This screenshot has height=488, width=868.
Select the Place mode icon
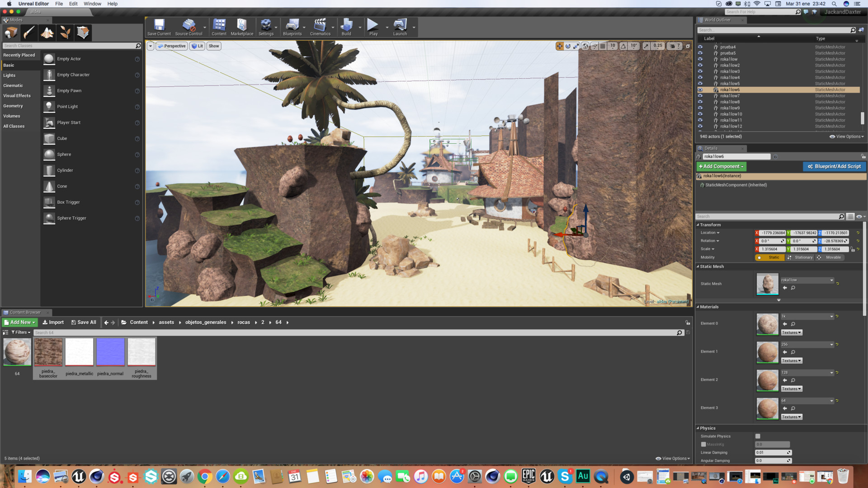[11, 33]
